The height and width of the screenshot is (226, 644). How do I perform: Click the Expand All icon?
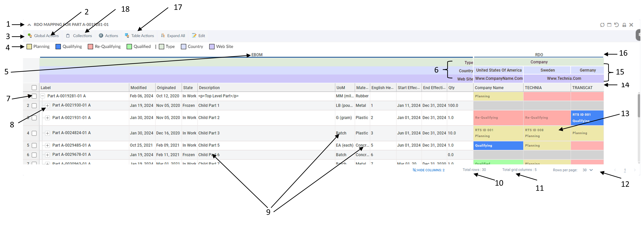point(163,36)
